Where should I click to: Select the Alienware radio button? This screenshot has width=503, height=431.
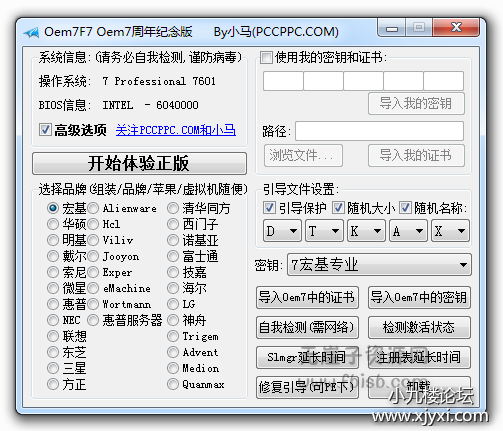tap(93, 208)
